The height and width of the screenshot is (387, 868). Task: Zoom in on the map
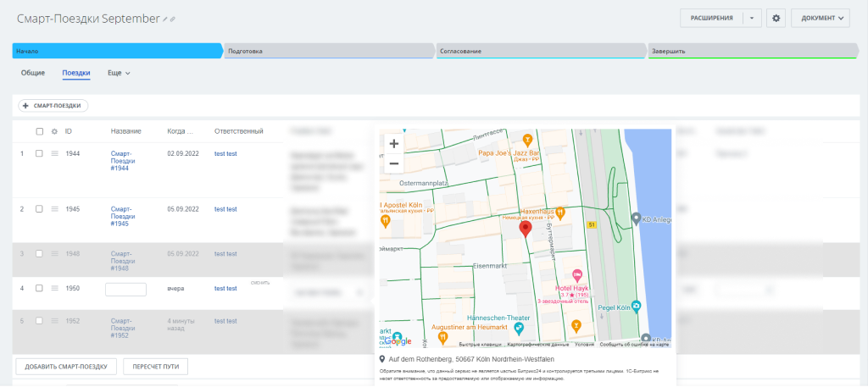393,144
